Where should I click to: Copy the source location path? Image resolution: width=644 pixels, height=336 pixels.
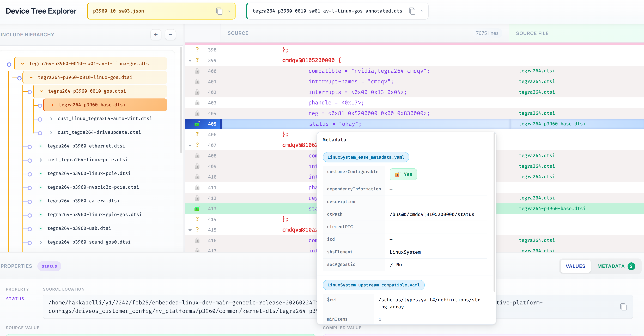coord(623,307)
